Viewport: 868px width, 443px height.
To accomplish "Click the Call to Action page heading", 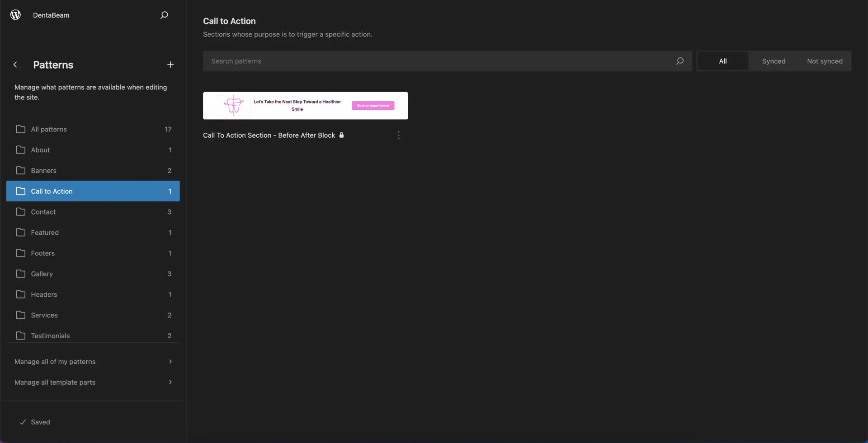I will point(229,21).
